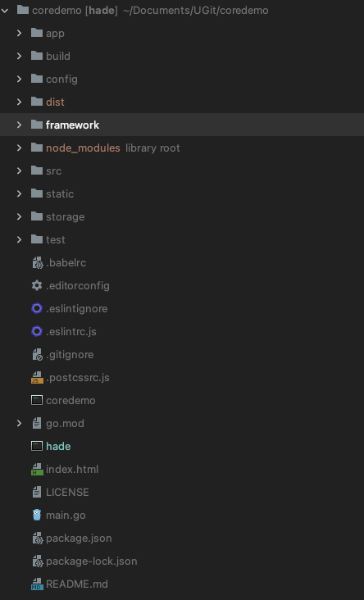Click the Go gopher icon beside main.go
The height and width of the screenshot is (600, 364).
(x=37, y=515)
